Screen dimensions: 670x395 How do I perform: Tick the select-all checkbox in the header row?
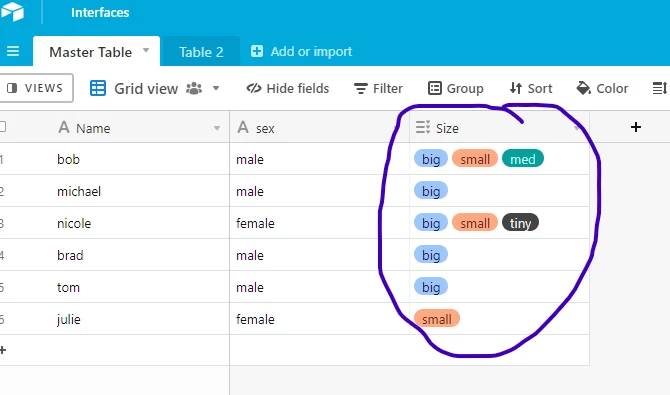click(x=3, y=127)
